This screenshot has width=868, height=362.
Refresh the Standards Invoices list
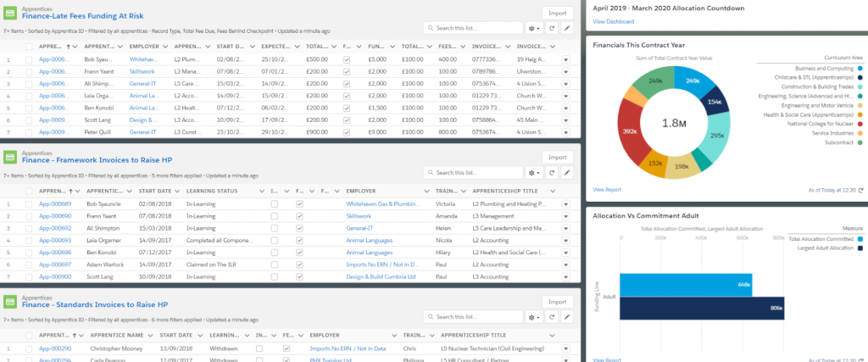(x=551, y=317)
